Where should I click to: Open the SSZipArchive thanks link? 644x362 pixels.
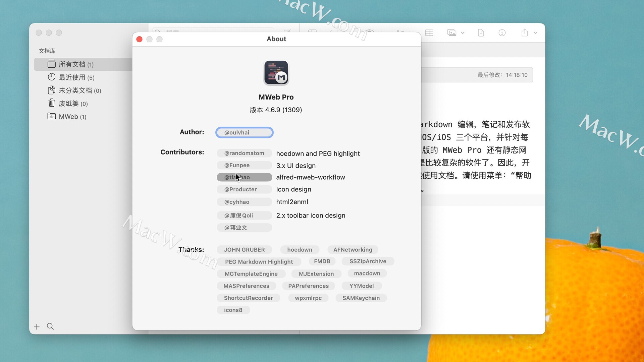pyautogui.click(x=368, y=261)
